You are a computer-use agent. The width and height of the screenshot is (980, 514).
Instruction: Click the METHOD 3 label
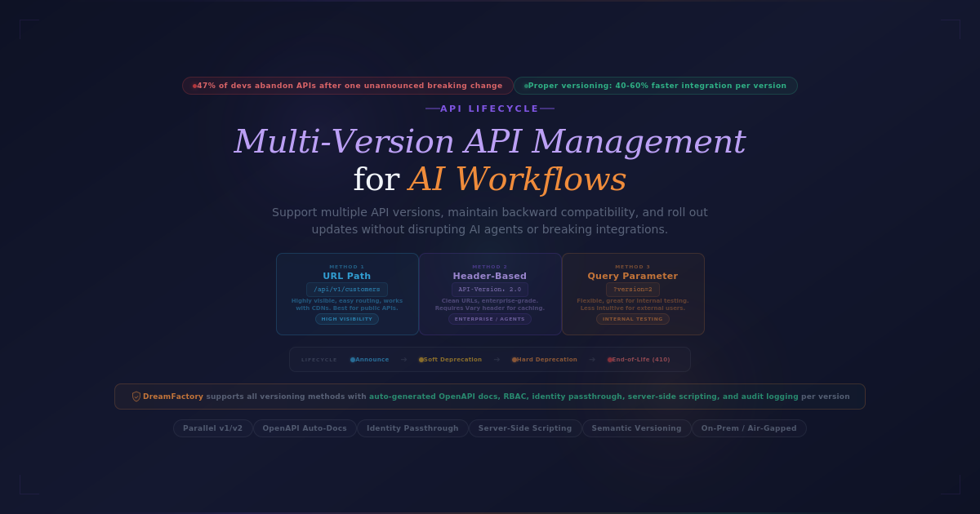(633, 267)
